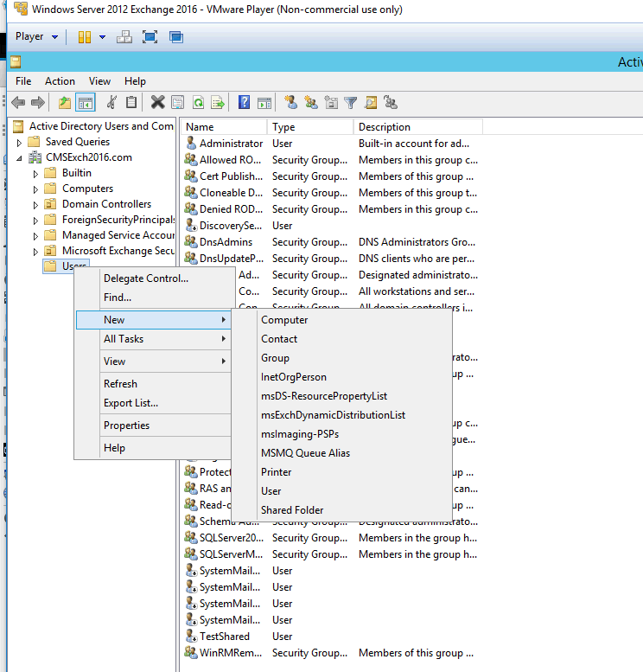This screenshot has width=643, height=672.
Task: Click the Delete (X) toolbar icon
Action: pos(157,103)
